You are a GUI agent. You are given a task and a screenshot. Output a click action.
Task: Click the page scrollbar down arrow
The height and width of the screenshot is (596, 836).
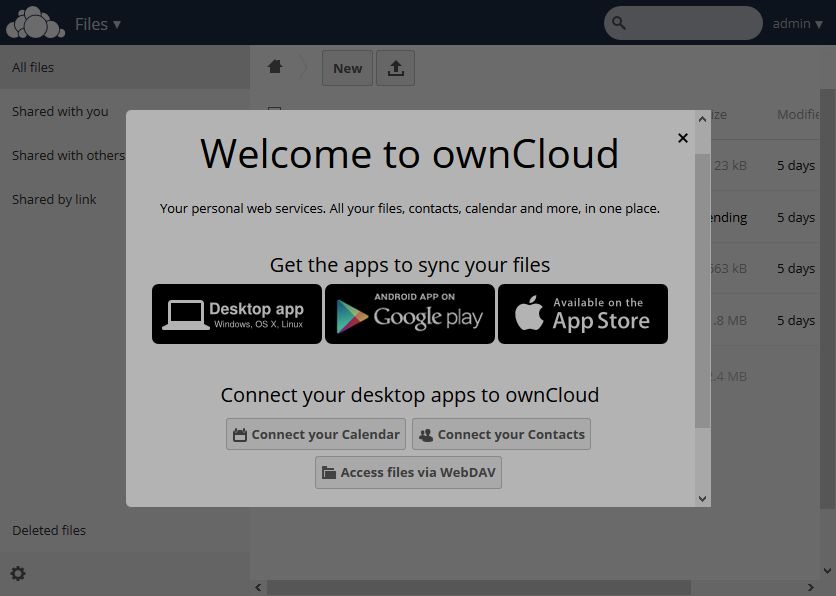click(827, 570)
